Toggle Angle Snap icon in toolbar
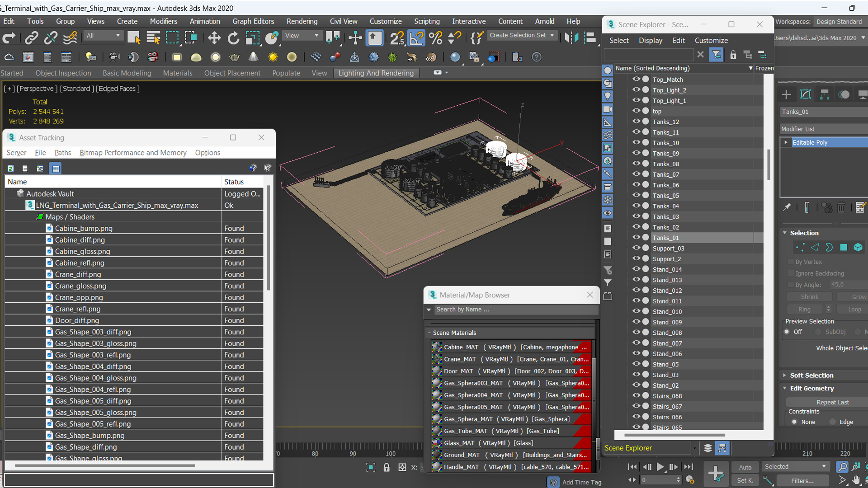Viewport: 868px width, 488px height. pos(416,38)
